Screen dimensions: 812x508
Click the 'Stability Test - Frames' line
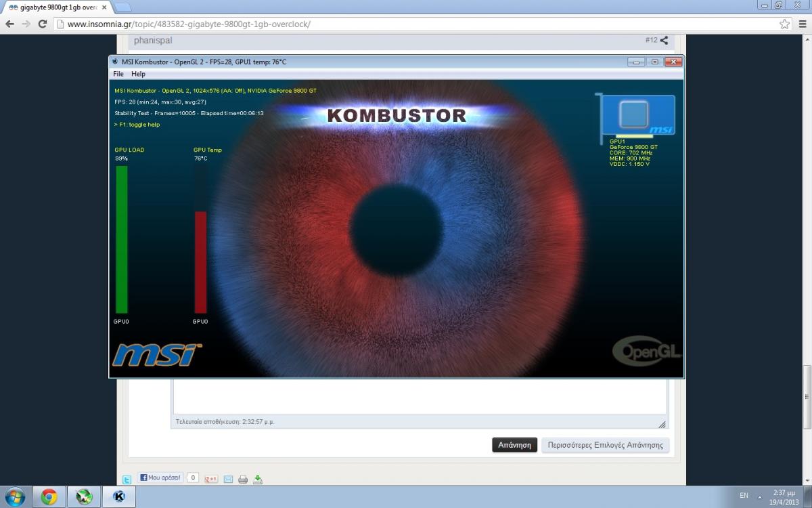(189, 113)
